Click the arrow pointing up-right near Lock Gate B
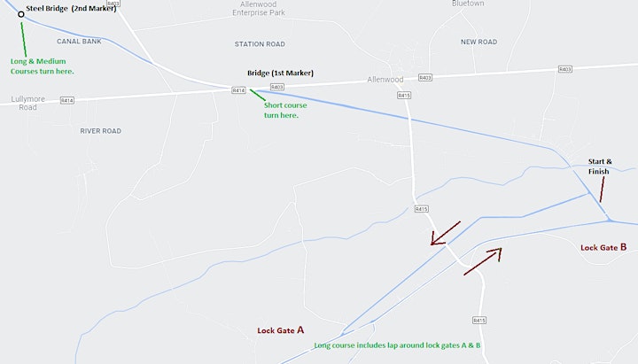This screenshot has width=638, height=364. pos(483,261)
